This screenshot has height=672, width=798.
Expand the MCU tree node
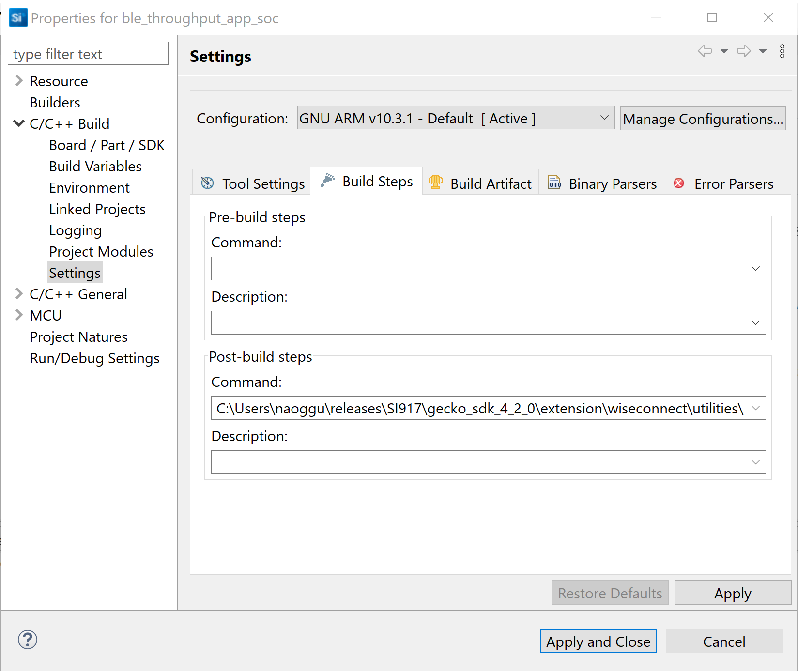pyautogui.click(x=19, y=315)
